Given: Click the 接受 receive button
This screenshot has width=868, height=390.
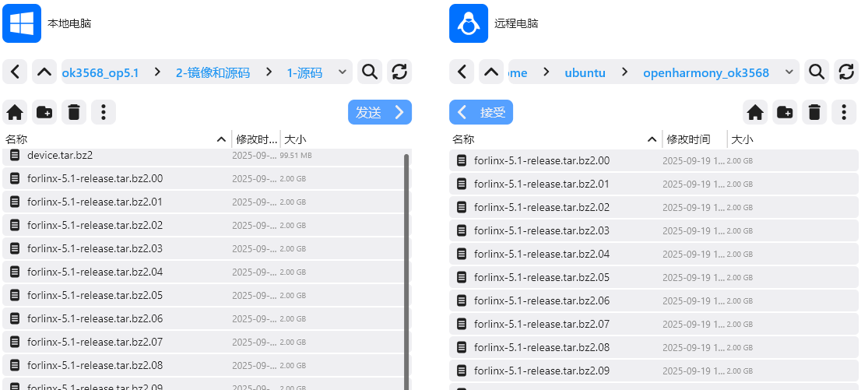Looking at the screenshot, I should point(481,112).
